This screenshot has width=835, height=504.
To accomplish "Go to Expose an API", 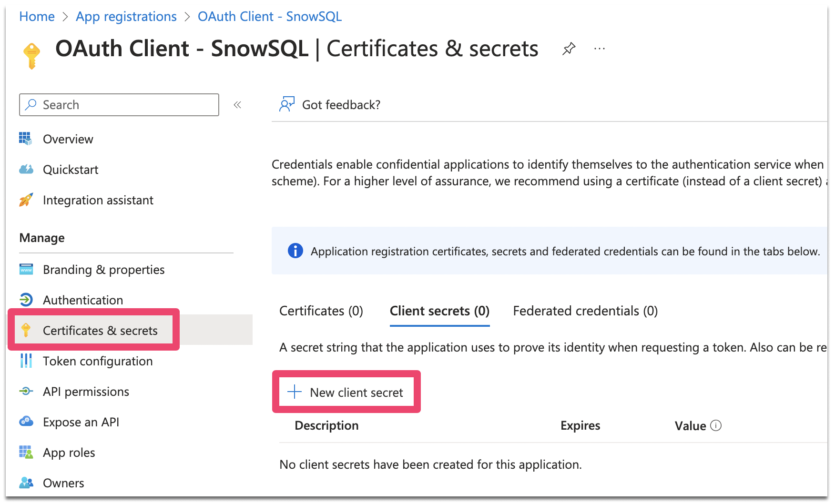I will point(81,422).
